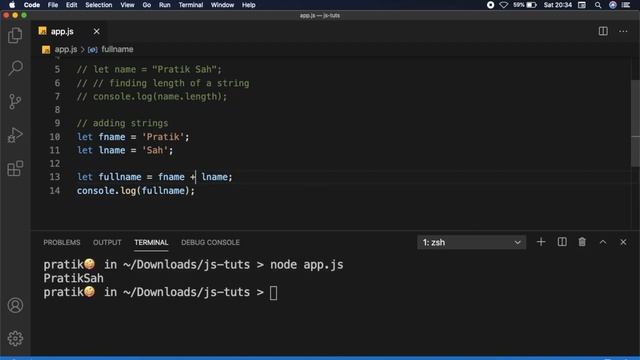Viewport: 640px width, 360px height.
Task: Open the Search view in activity bar
Action: click(x=15, y=68)
